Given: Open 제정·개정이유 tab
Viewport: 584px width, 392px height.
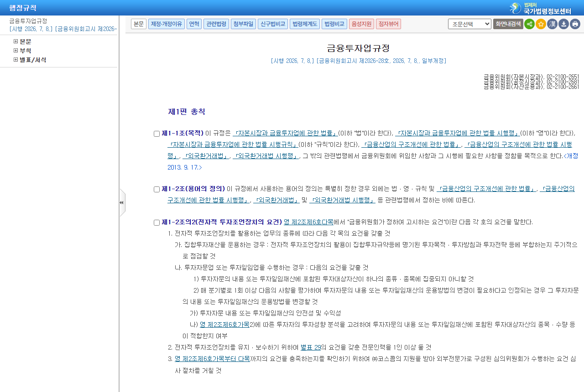Looking at the screenshot, I should (167, 24).
